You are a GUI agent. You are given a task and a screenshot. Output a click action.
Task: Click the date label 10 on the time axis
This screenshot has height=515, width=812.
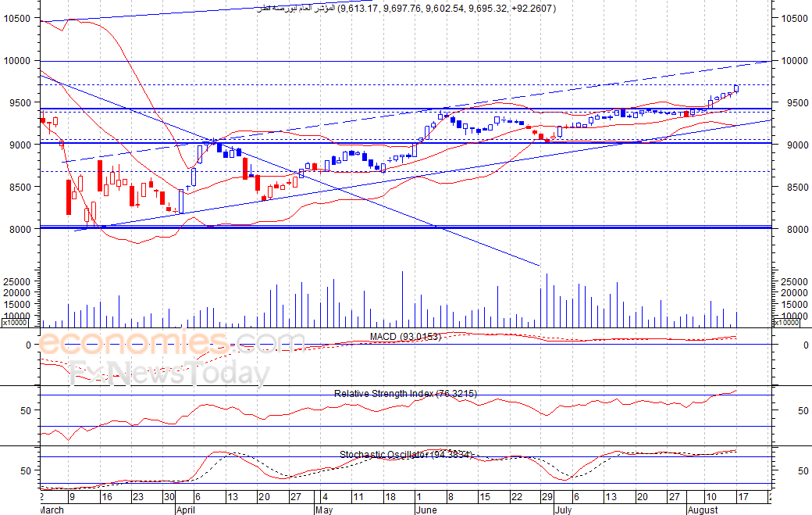click(711, 497)
